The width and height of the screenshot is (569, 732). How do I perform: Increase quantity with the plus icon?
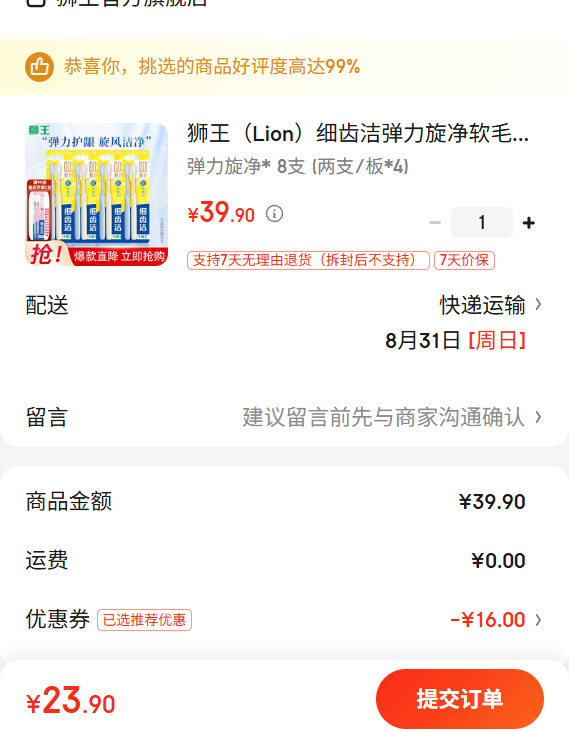528,223
